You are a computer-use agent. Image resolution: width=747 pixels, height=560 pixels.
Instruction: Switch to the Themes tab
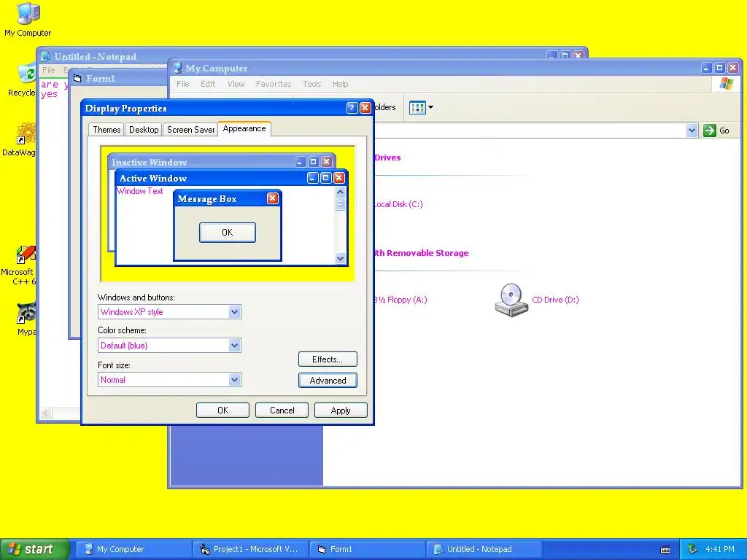(107, 130)
